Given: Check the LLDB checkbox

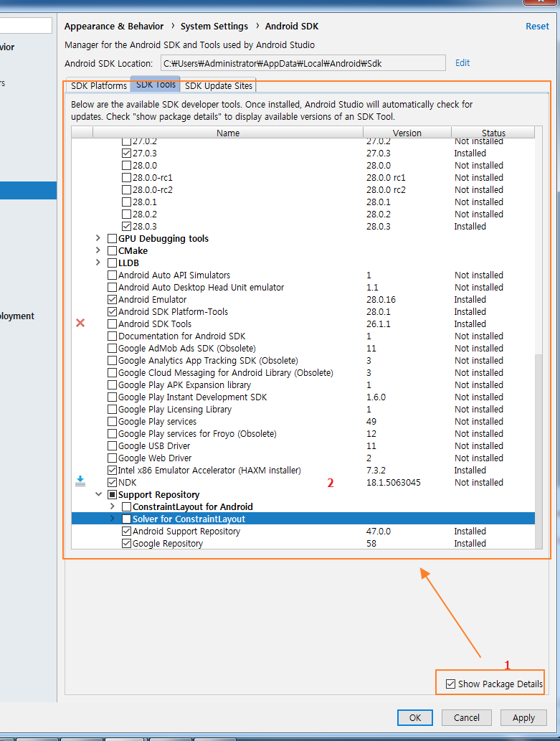Looking at the screenshot, I should [112, 263].
